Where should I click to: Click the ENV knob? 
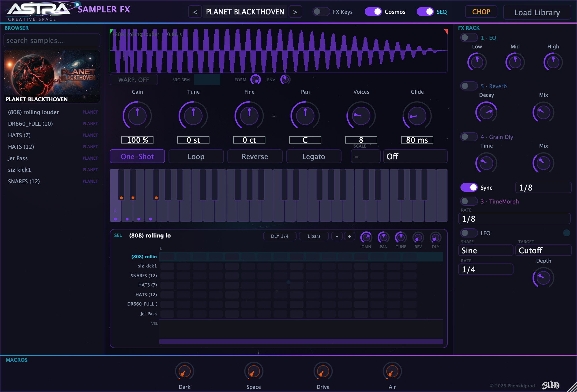(285, 80)
